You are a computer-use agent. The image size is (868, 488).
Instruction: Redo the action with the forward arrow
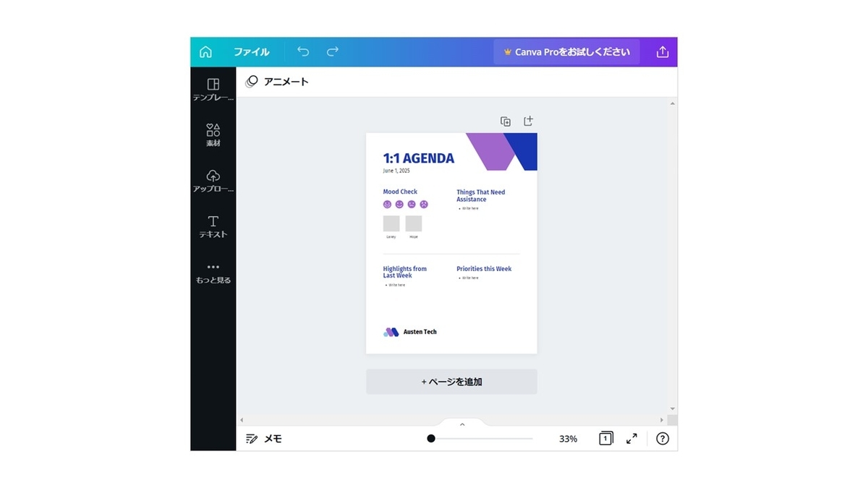pos(333,51)
